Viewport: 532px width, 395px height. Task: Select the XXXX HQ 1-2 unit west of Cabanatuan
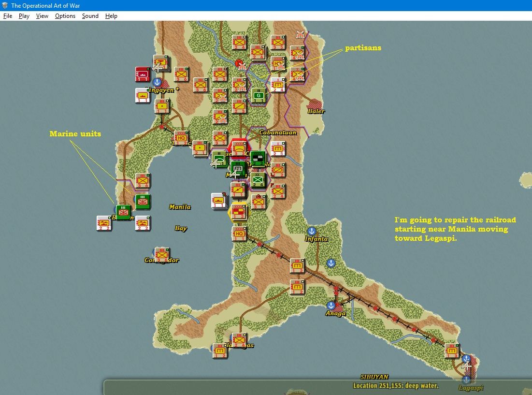pos(181,138)
